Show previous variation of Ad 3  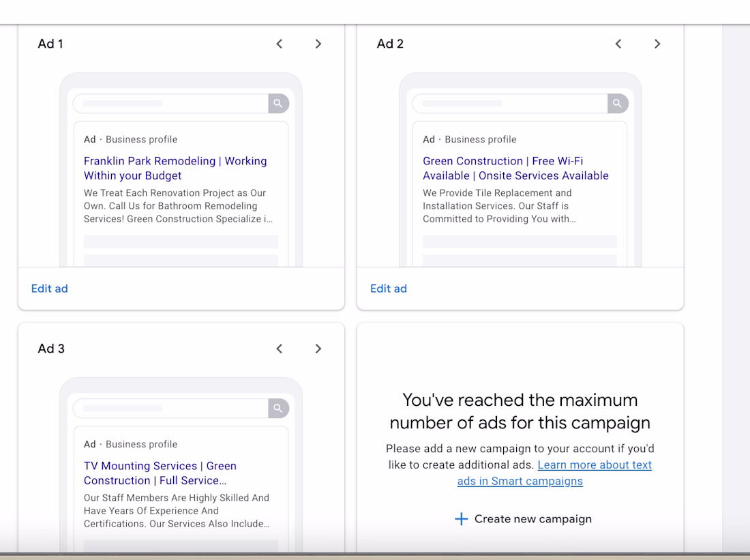280,349
